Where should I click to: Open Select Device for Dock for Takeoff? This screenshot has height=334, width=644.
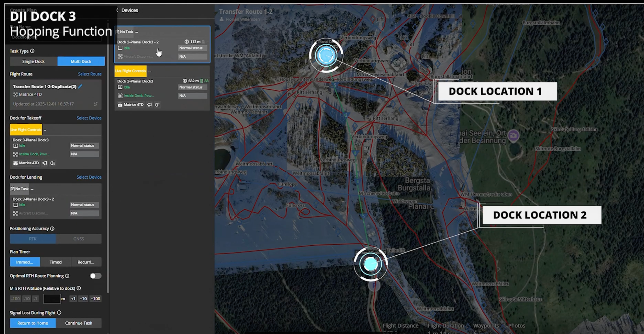[89, 118]
